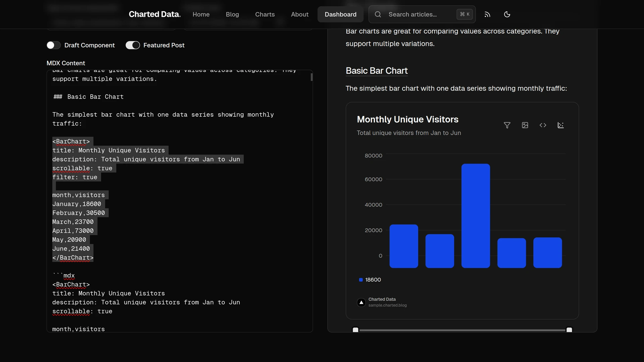Open the RSS feed icon
644x362 pixels.
click(x=487, y=14)
